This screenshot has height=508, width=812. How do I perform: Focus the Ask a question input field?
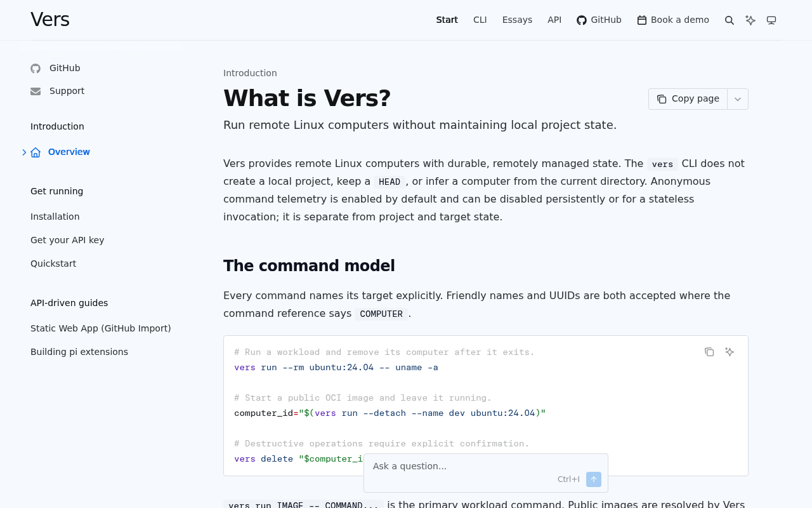click(486, 466)
